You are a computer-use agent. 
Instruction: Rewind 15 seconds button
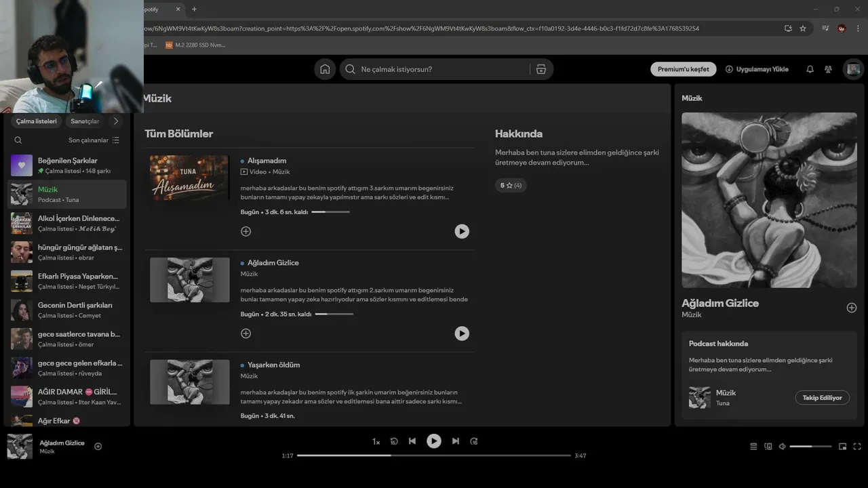[394, 441]
